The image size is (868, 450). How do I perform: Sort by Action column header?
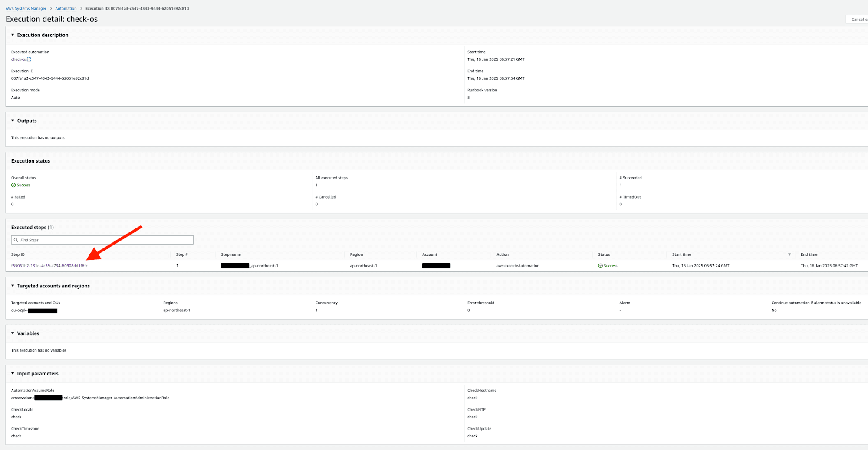(503, 254)
